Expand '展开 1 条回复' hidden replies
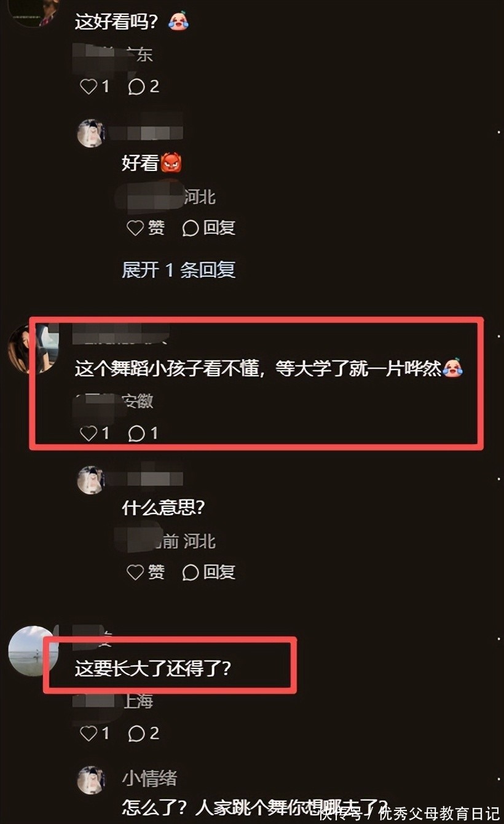This screenshot has width=504, height=824. (179, 269)
